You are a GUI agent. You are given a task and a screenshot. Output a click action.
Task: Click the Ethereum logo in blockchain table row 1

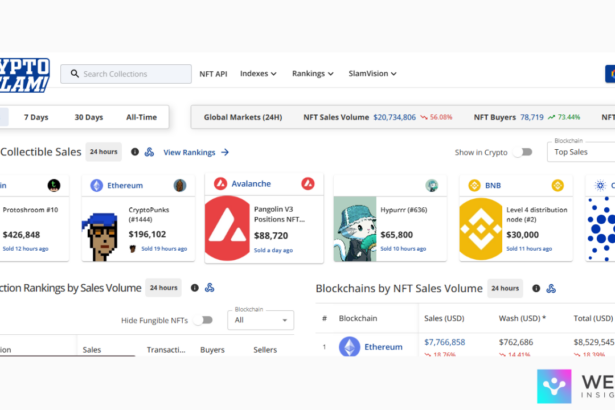[349, 347]
